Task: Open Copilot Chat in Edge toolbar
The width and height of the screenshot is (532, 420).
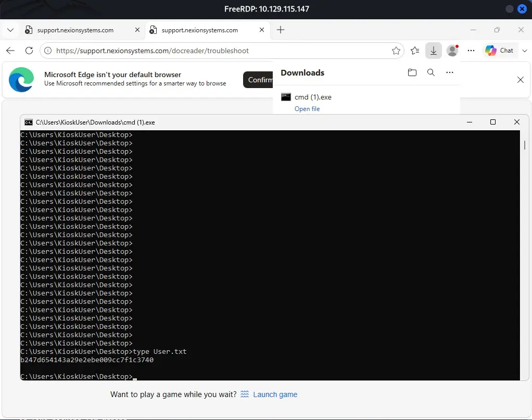Action: pos(499,51)
